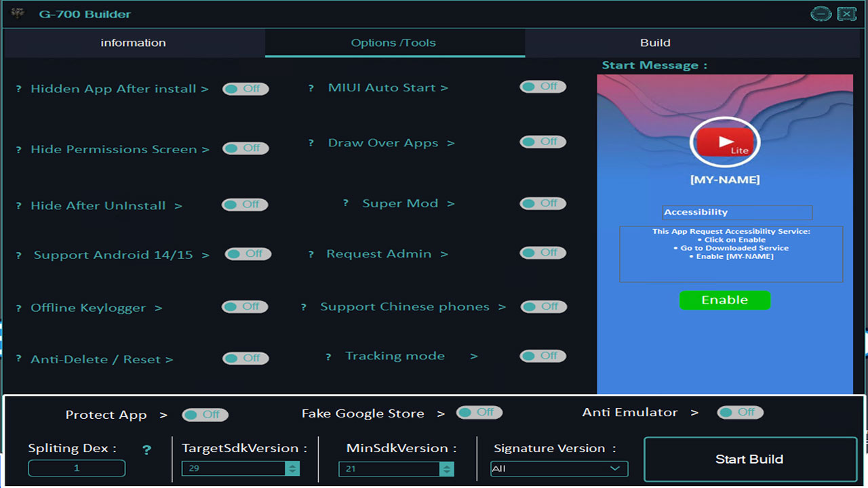Increase TargetSdkVersion with the up arrow
Image resolution: width=868 pixels, height=488 pixels.
pyautogui.click(x=292, y=464)
